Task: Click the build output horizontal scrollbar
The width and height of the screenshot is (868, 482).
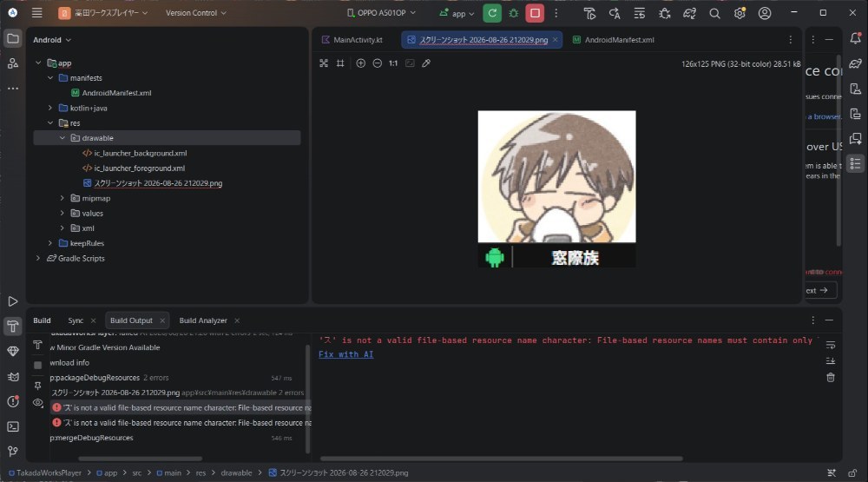Action: [502, 459]
